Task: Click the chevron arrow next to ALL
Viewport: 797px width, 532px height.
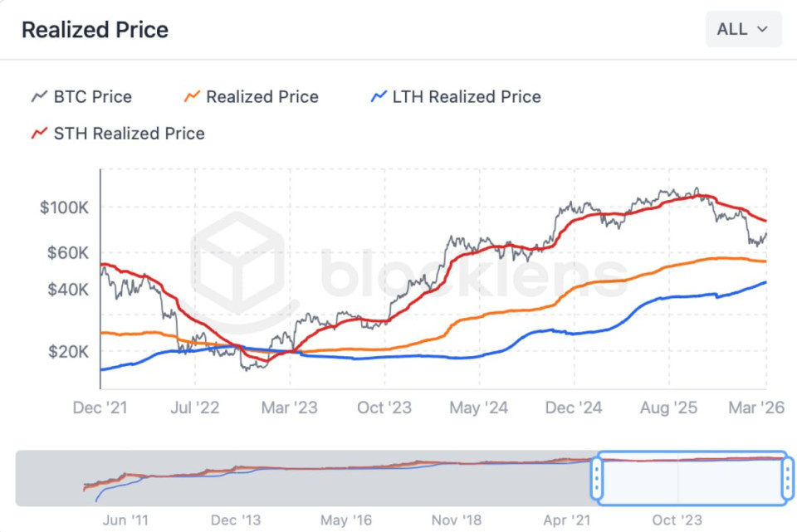Action: click(x=762, y=30)
